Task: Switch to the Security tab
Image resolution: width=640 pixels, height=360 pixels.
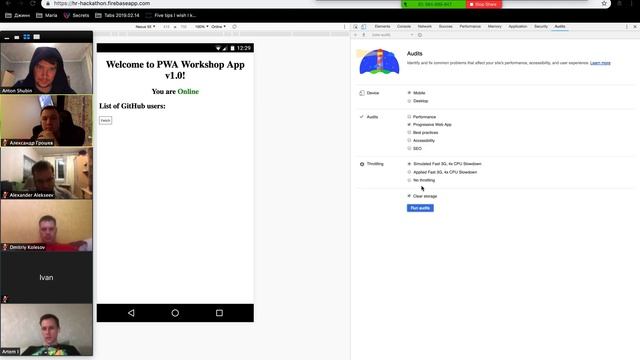Action: point(541,27)
